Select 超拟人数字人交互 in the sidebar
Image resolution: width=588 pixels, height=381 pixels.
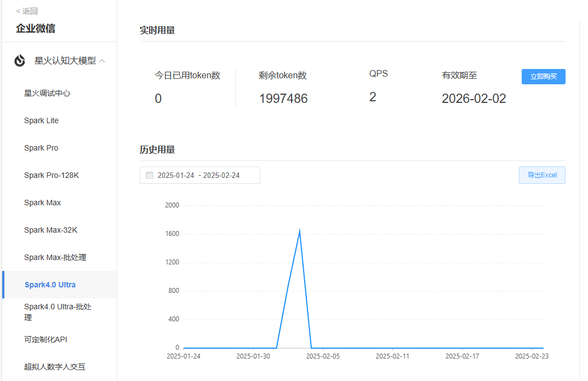tap(54, 367)
